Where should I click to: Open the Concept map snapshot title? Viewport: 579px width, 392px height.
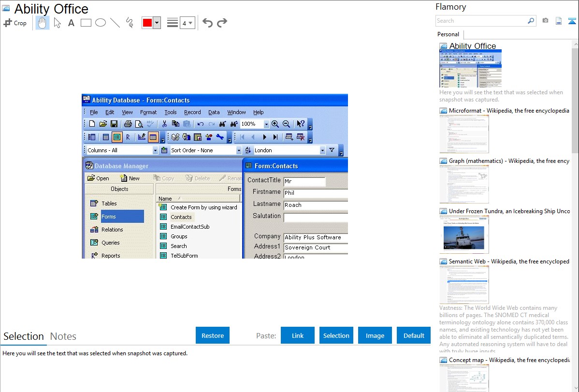pos(509,360)
